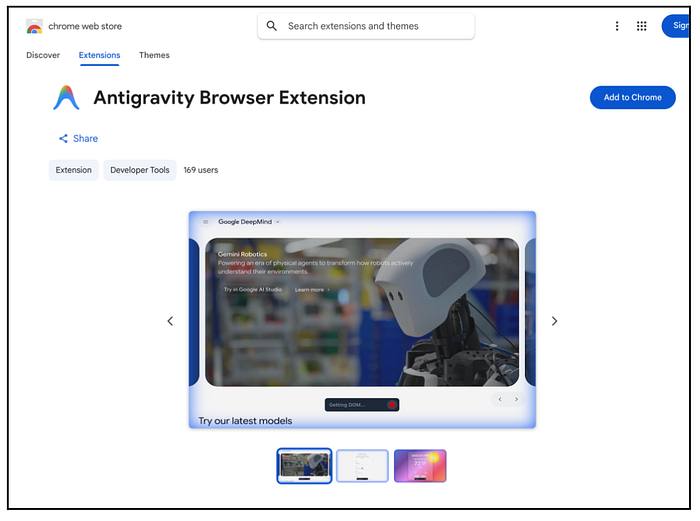Click the Share icon
Viewport: 700px width, 521px height.
(63, 138)
